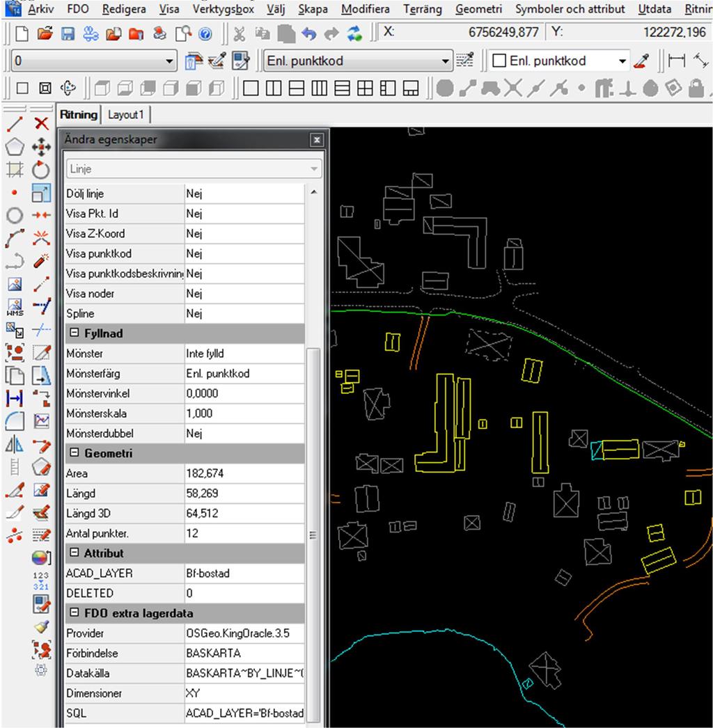Image resolution: width=713 pixels, height=728 pixels.
Task: Open the layer manager icon beside the layer dropdown
Action: (194, 61)
